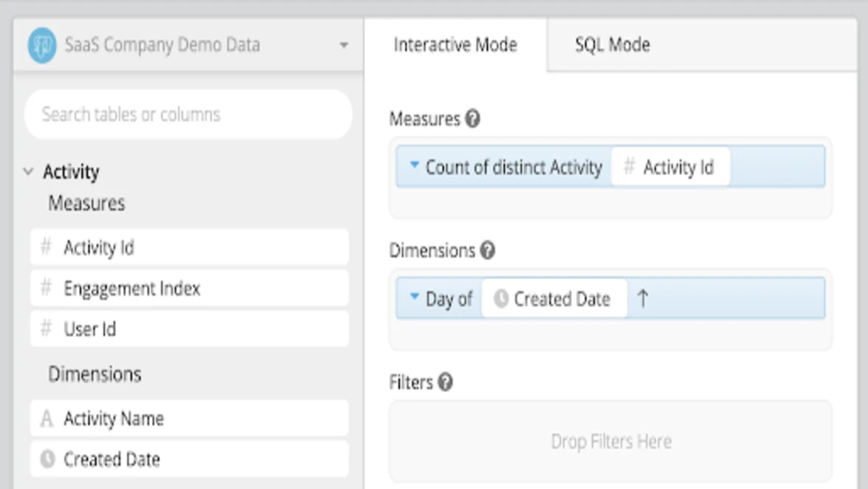Open the Dimensions help question mark

click(x=487, y=250)
